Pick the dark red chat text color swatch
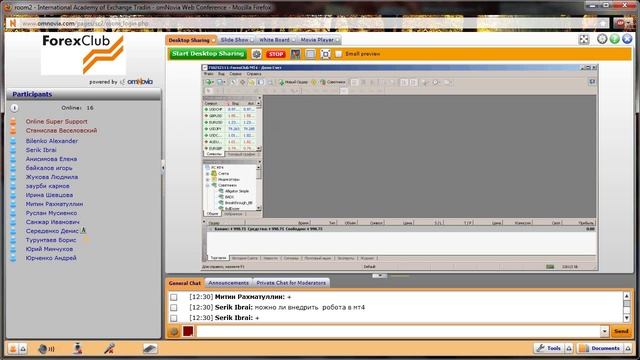The image size is (640, 360). click(x=188, y=331)
